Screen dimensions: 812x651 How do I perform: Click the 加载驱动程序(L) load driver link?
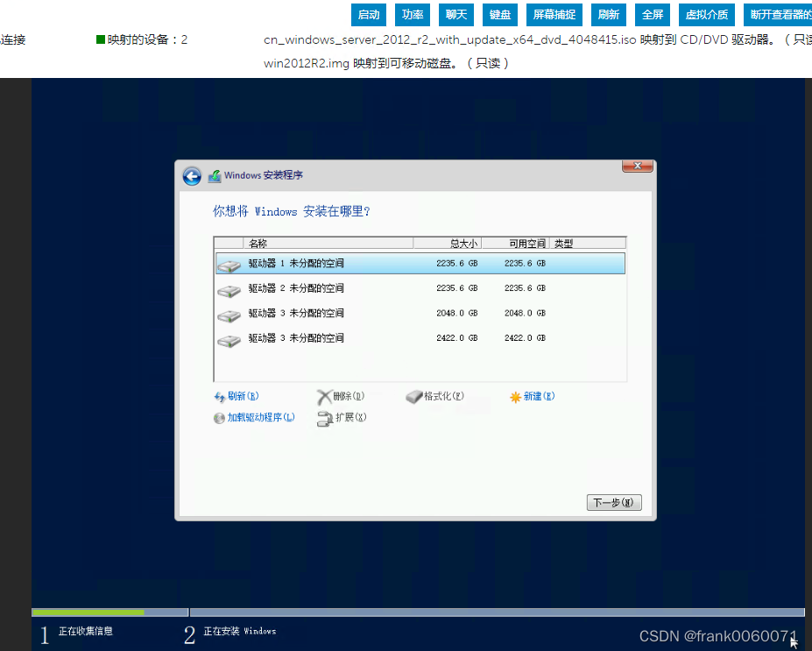pos(261,417)
